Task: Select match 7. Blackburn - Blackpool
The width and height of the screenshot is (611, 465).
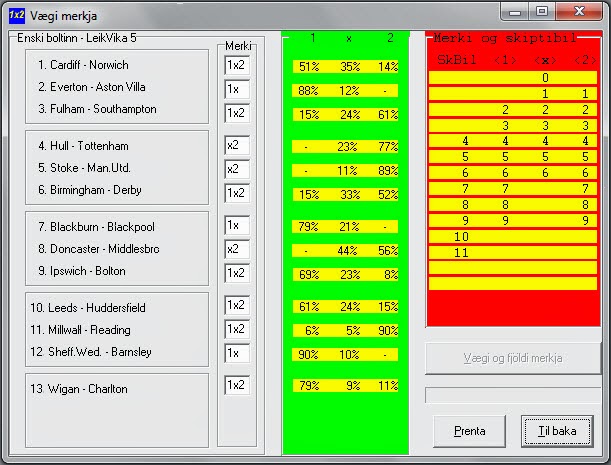Action: pyautogui.click(x=96, y=227)
